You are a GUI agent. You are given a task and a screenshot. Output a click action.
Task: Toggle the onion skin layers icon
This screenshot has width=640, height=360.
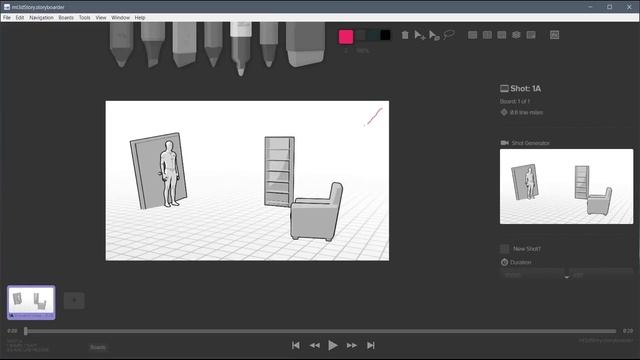pyautogui.click(x=516, y=35)
